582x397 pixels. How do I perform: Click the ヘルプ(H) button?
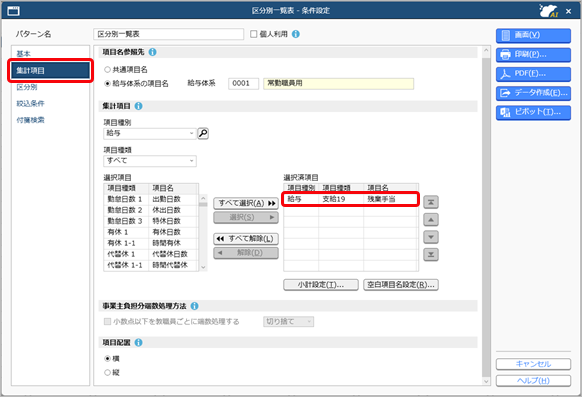pos(533,381)
